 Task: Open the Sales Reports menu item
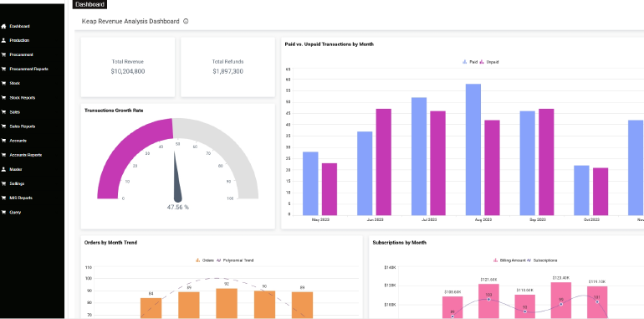coord(23,126)
